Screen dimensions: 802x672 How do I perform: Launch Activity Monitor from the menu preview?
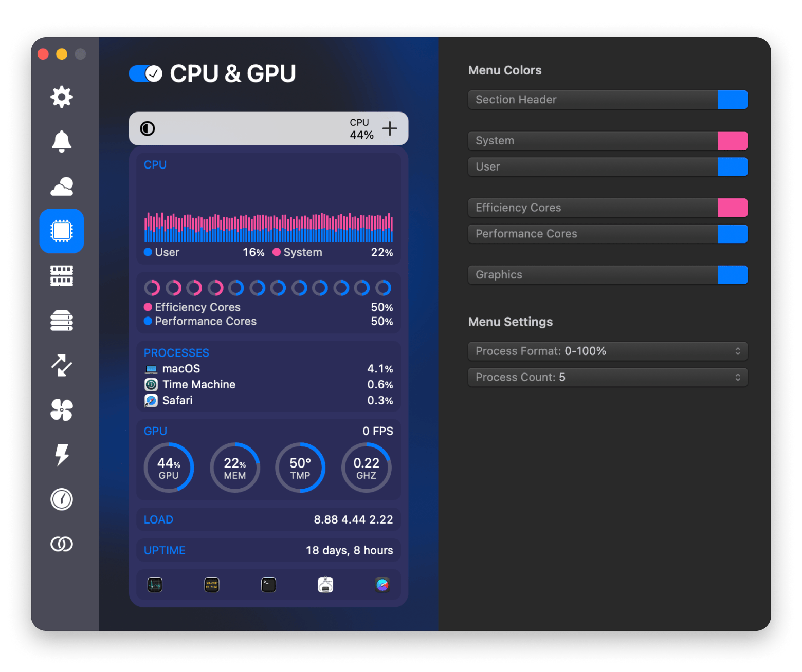tap(155, 585)
